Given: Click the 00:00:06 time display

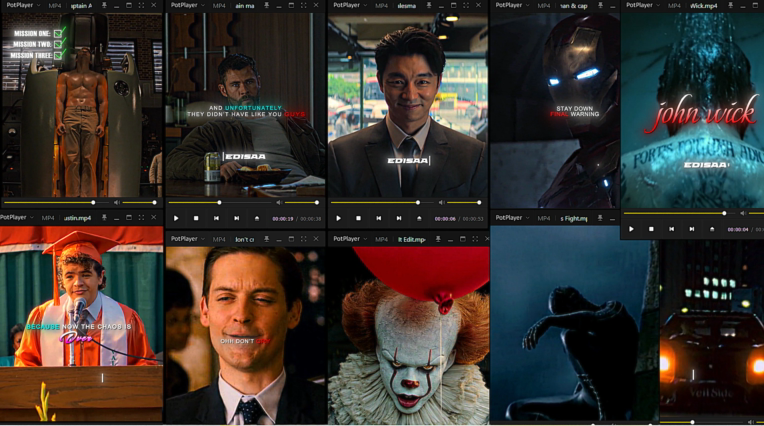Looking at the screenshot, I should click(445, 219).
